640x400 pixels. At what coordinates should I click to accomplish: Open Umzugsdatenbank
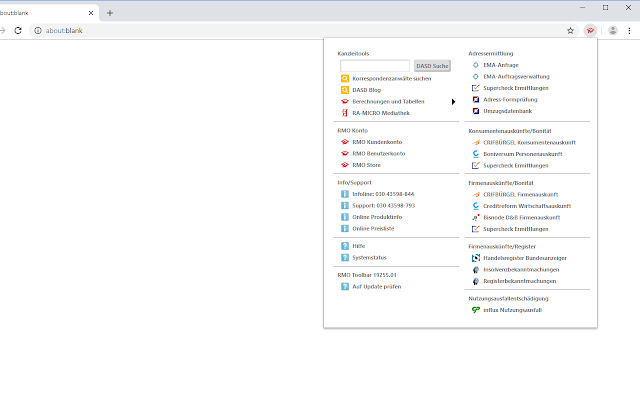[507, 111]
